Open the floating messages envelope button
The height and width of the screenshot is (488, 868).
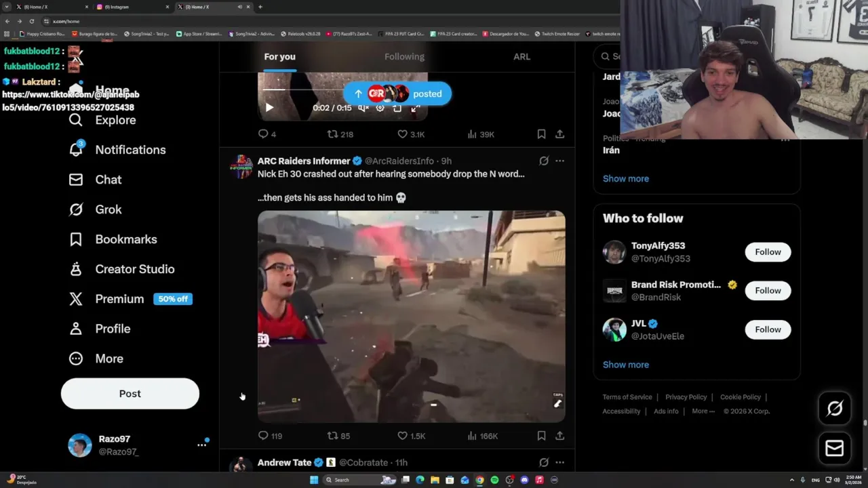tap(835, 448)
